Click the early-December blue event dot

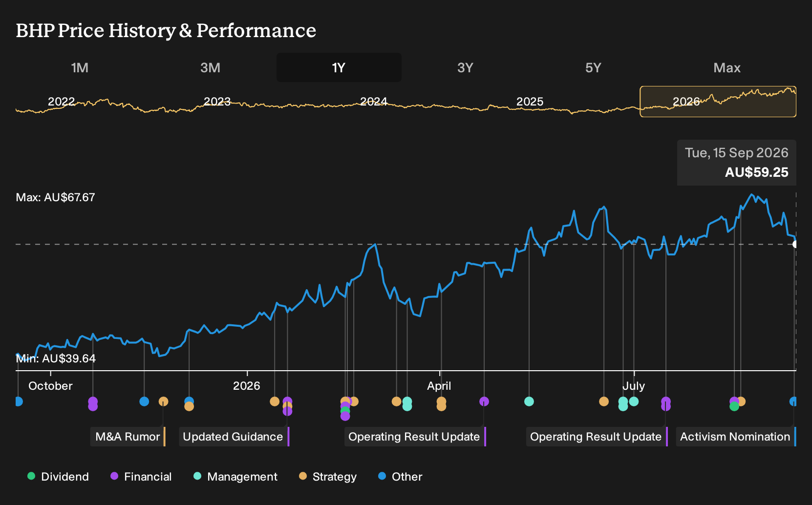pyautogui.click(x=189, y=401)
